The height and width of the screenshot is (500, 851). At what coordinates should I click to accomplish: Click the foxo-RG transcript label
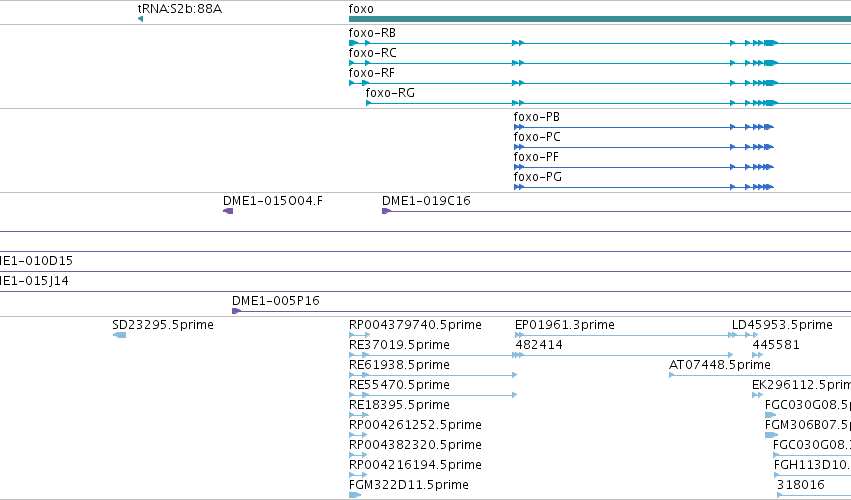coord(390,93)
